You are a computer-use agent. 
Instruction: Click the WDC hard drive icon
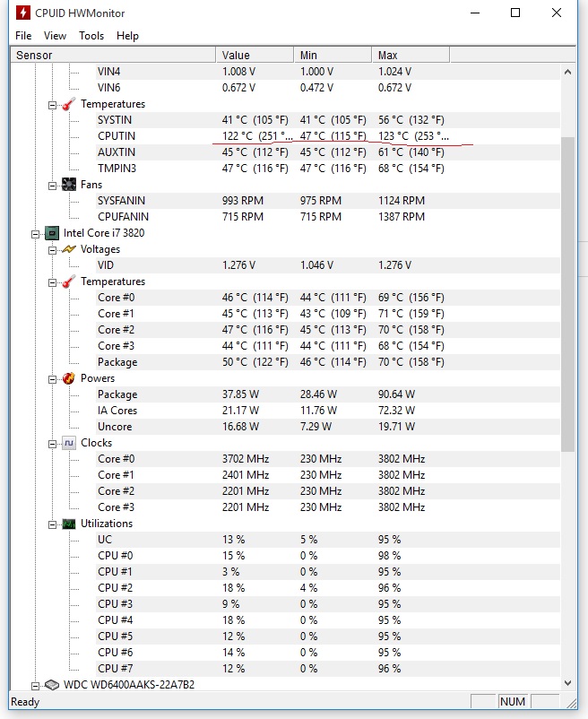point(52,685)
